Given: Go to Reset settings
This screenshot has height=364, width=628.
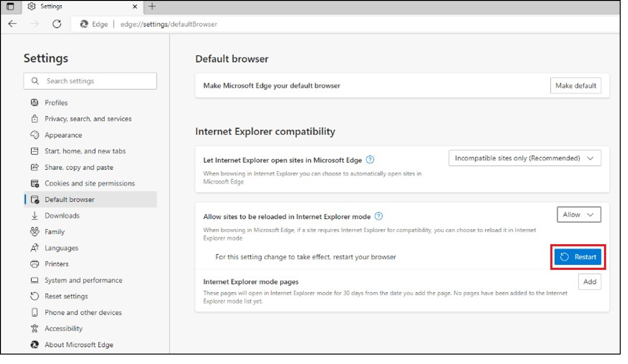Looking at the screenshot, I should [90, 296].
